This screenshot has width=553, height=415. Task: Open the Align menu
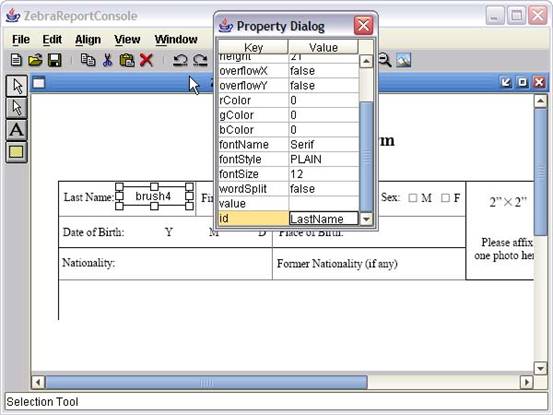tap(88, 39)
